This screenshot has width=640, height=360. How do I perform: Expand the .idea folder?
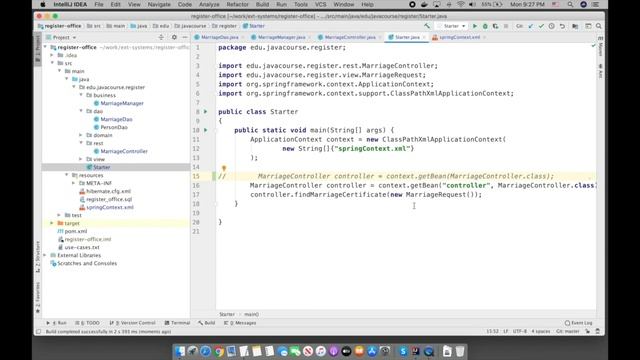point(52,55)
